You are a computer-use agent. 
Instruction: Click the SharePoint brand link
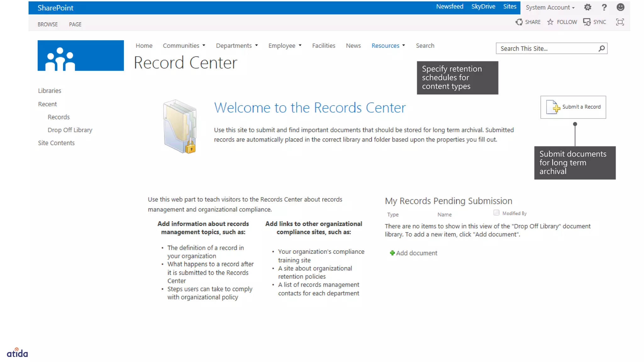click(x=55, y=8)
